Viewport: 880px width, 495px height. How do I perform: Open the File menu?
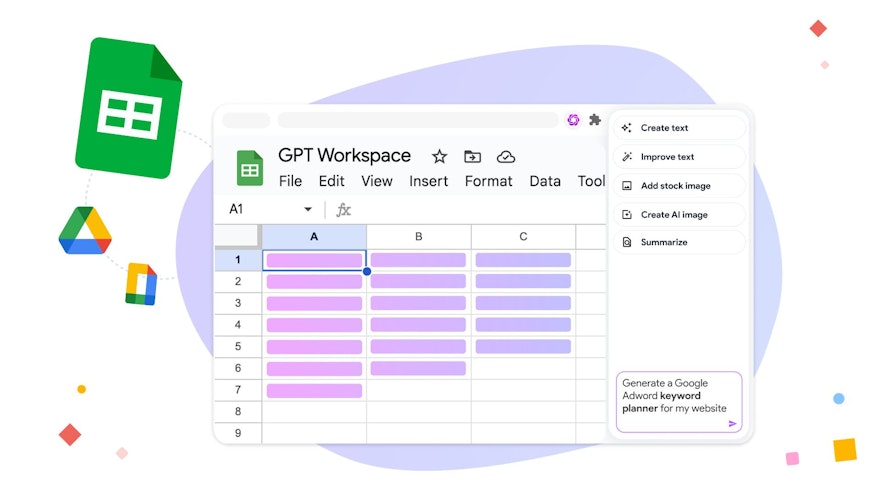coord(290,181)
